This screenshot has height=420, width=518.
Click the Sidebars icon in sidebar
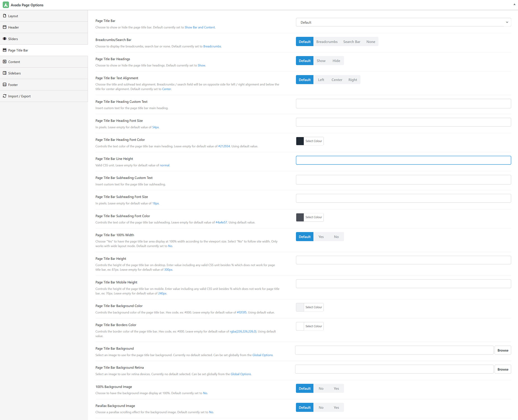[x=4, y=73]
